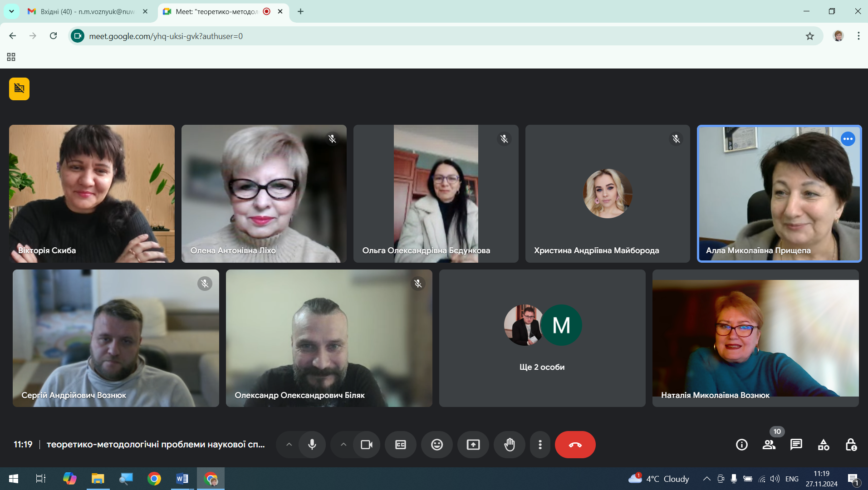Screen dimensions: 868x490
Task: Click Христина Андріївна Майборода avatar
Action: pos(608,193)
